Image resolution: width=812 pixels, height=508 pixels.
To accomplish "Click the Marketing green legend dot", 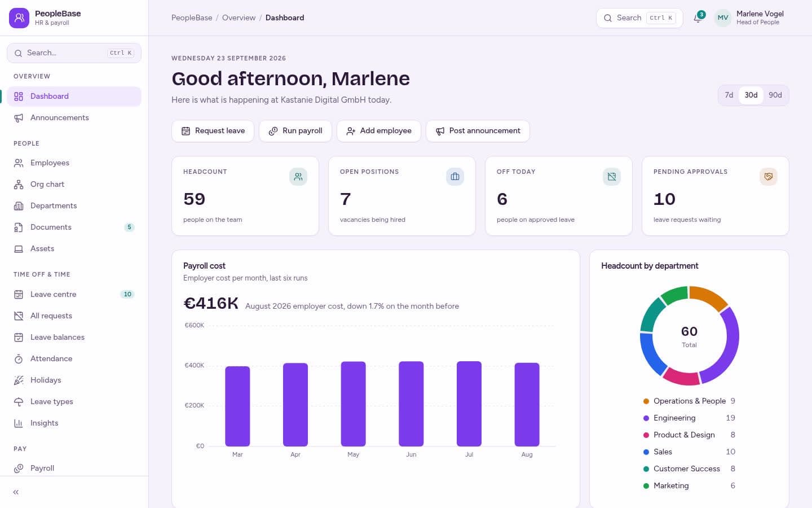I will point(646,486).
